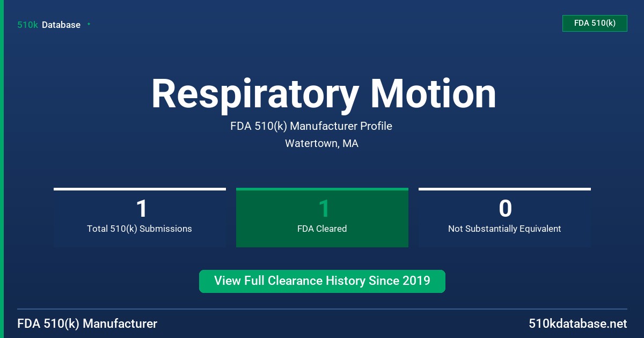Visit the 510kdatabase.net link
The image size is (644, 338).
coord(577,324)
